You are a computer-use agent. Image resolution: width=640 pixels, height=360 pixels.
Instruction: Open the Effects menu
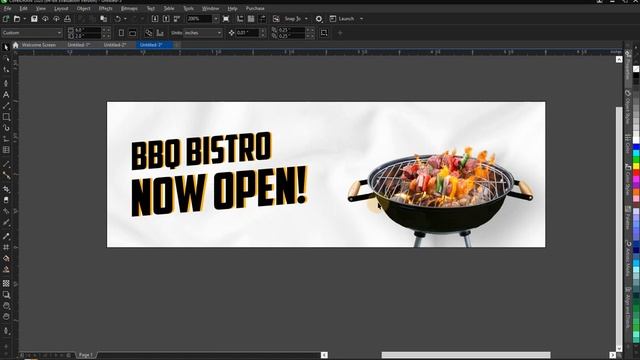coord(105,8)
